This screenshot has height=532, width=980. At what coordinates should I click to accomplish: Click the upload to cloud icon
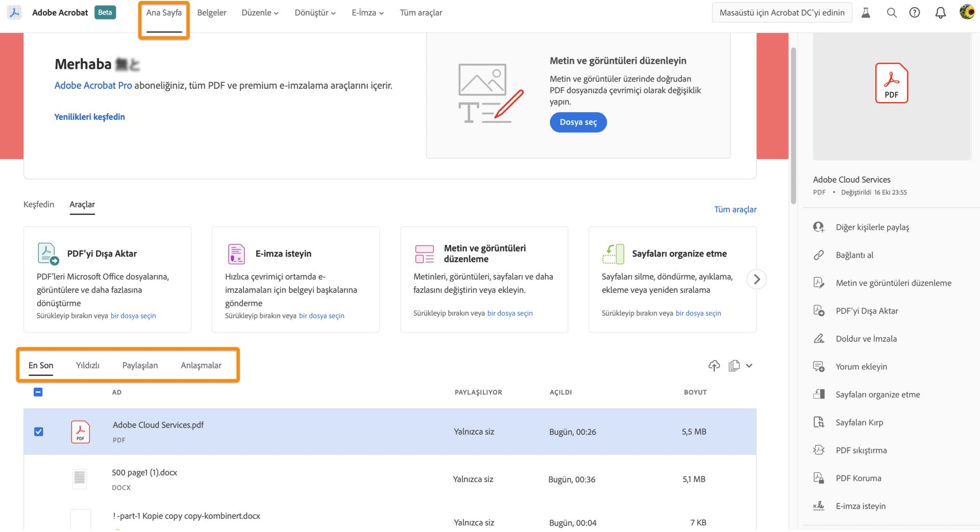[714, 366]
